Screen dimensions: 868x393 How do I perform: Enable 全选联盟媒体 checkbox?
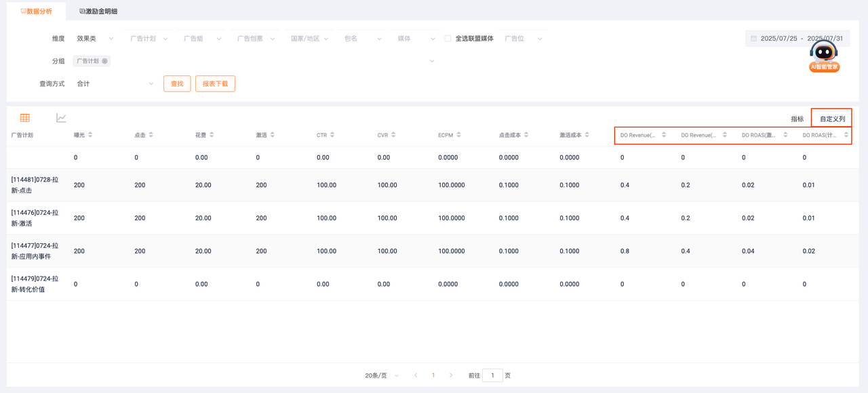pyautogui.click(x=448, y=39)
